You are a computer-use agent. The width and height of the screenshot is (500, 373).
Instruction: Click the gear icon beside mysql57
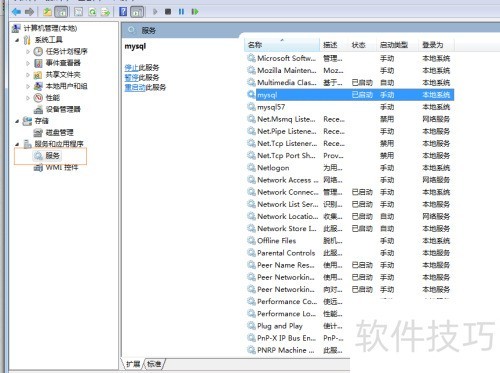click(251, 107)
